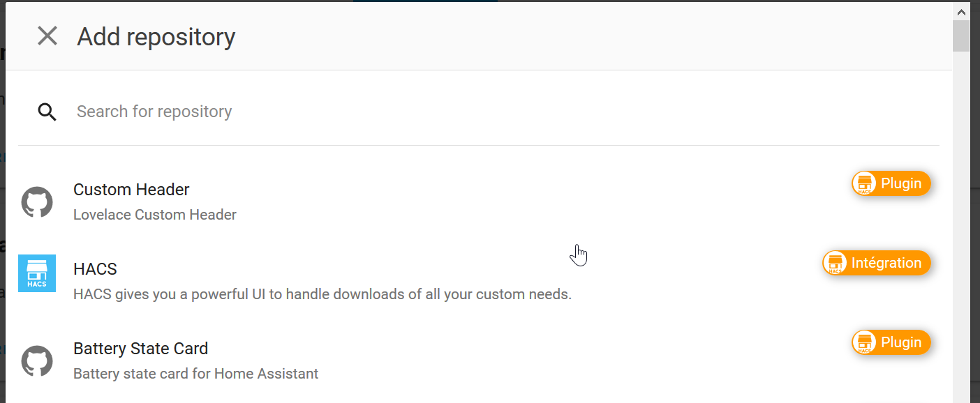The height and width of the screenshot is (403, 980).
Task: Click the orange Plugin badge for Custom Header
Action: (891, 183)
